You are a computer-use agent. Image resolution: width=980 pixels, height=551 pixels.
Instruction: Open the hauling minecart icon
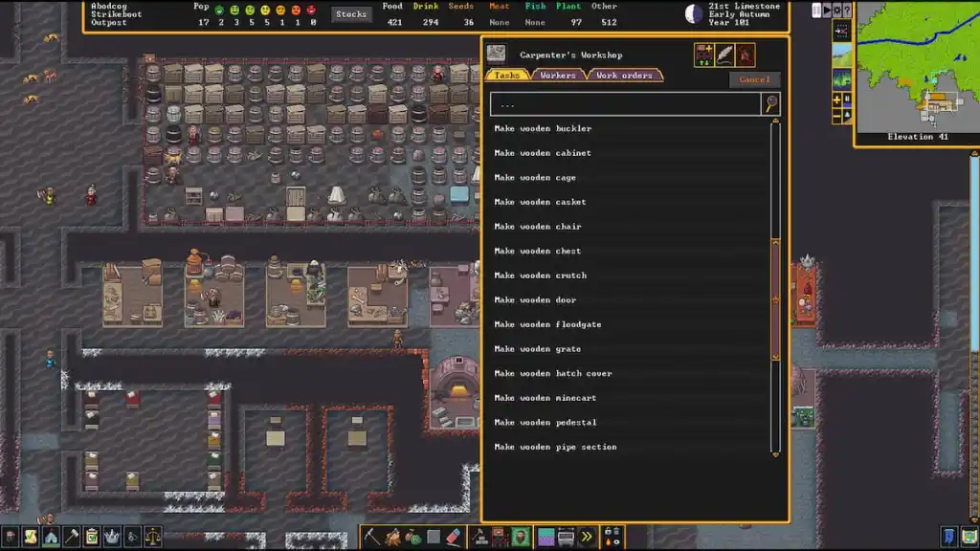[x=567, y=537]
